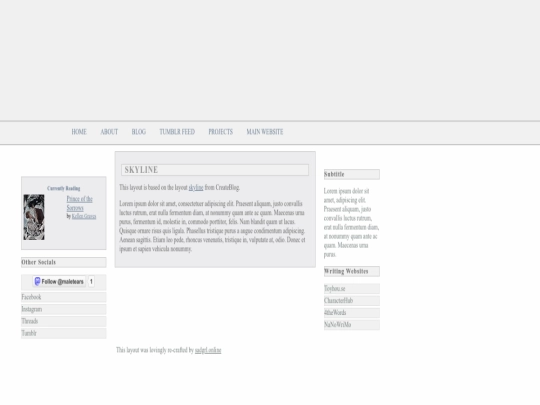Open the Instagram social link
This screenshot has width=540, height=405.
tap(64, 309)
